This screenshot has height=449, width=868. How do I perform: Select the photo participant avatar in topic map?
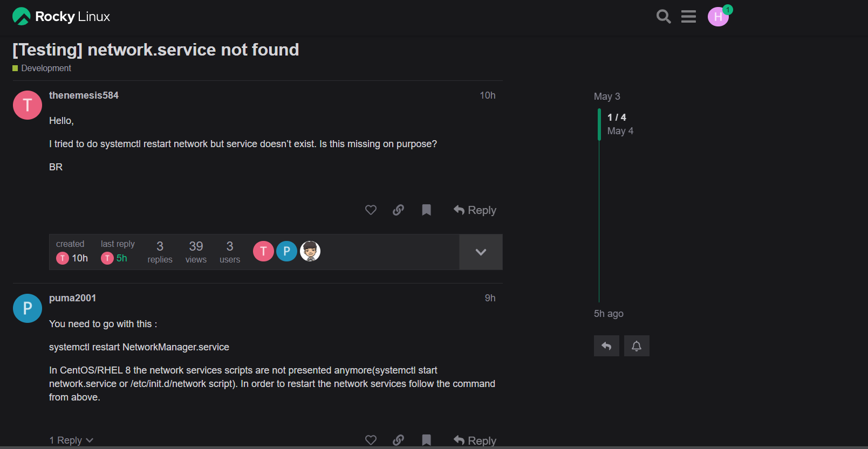pos(310,251)
